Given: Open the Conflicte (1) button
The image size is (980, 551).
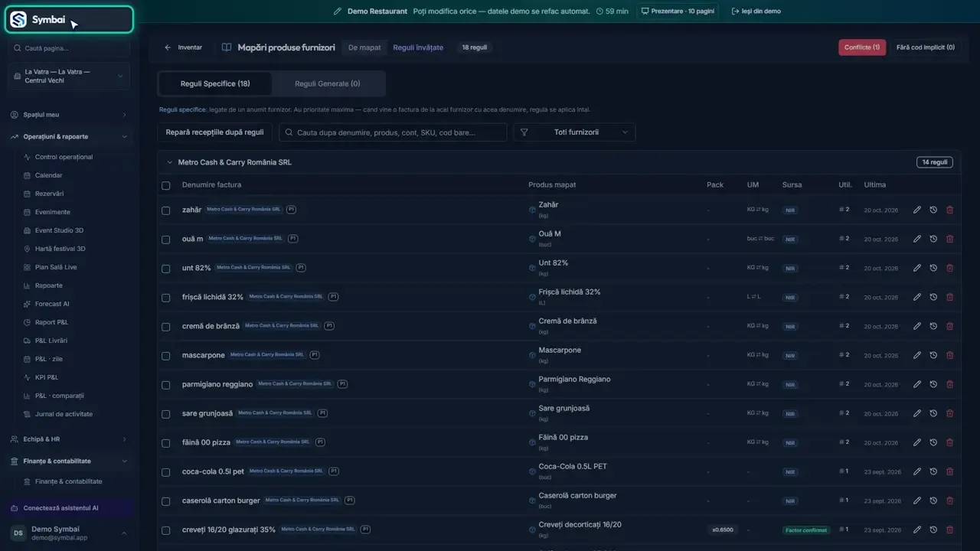Looking at the screenshot, I should point(862,47).
